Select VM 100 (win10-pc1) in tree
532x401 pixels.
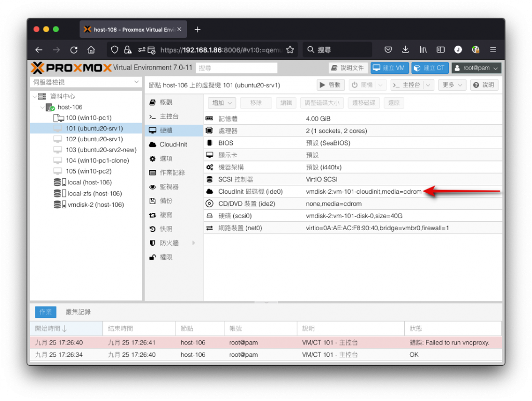88,118
